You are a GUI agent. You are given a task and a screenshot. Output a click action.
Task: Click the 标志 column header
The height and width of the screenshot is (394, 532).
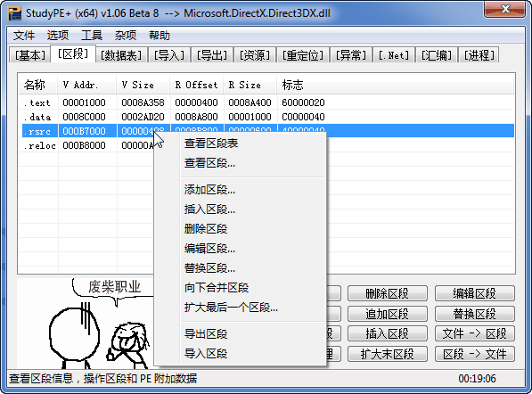tap(396, 85)
